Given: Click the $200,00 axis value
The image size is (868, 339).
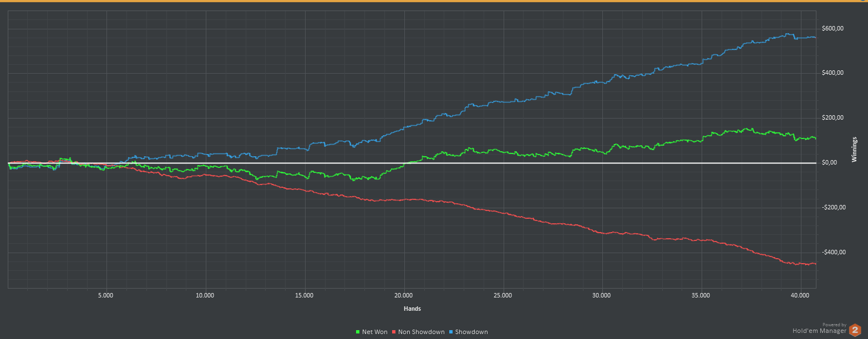Looking at the screenshot, I should pos(833,118).
